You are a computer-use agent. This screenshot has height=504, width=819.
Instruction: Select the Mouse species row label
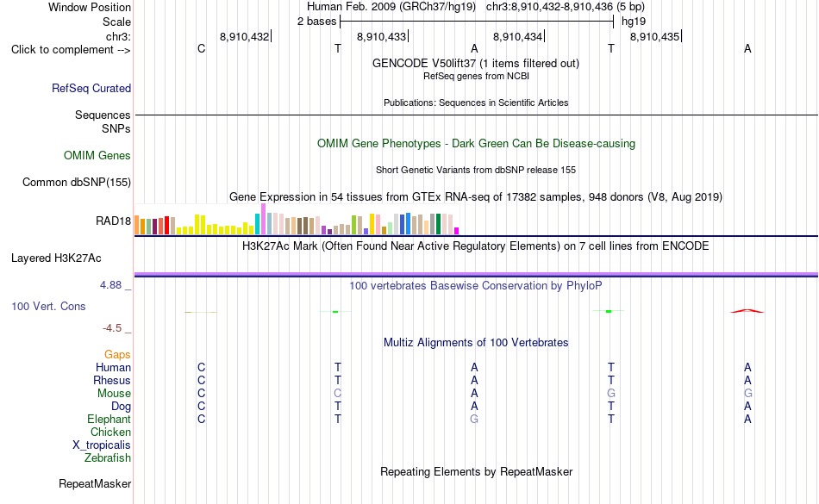click(x=114, y=394)
